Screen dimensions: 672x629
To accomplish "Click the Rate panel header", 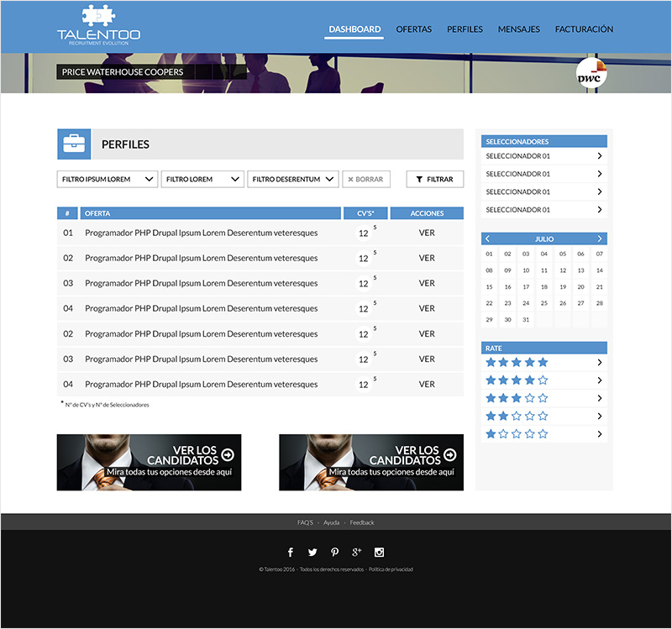I will coord(543,348).
